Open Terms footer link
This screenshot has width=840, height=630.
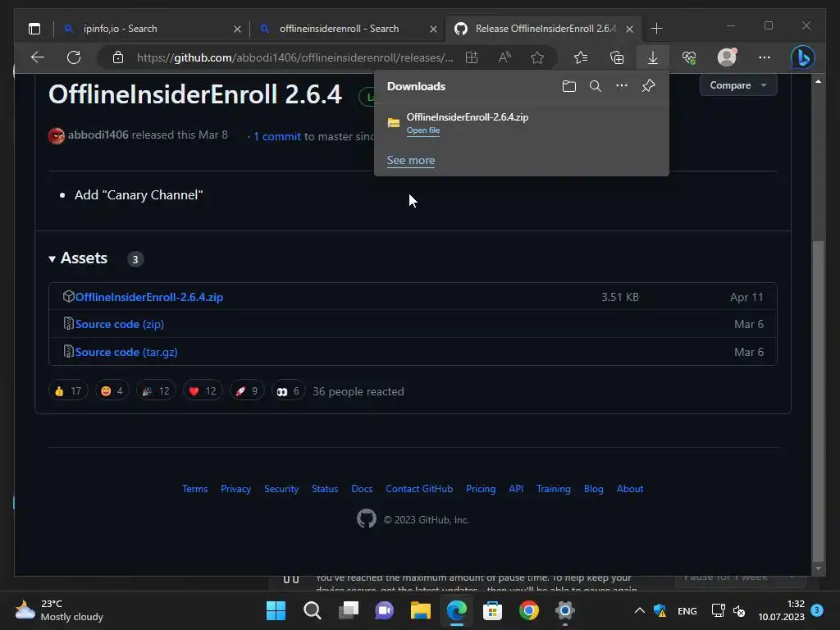pos(195,489)
